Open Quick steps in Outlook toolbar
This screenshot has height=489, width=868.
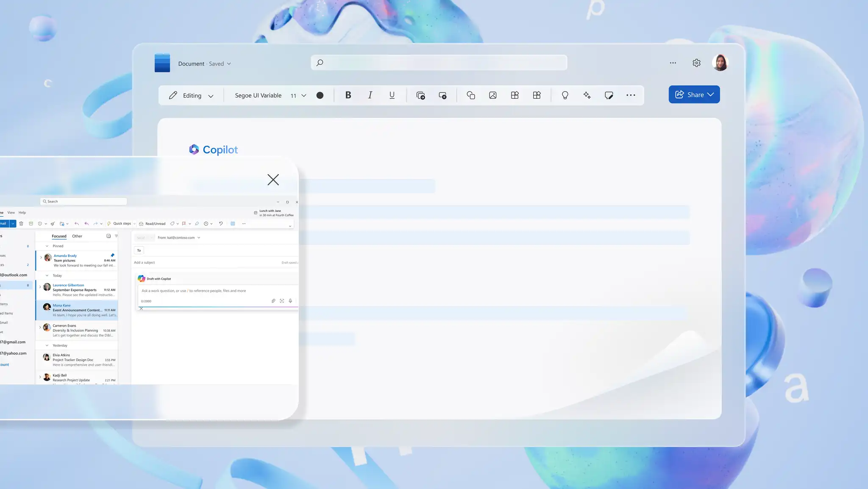(121, 224)
